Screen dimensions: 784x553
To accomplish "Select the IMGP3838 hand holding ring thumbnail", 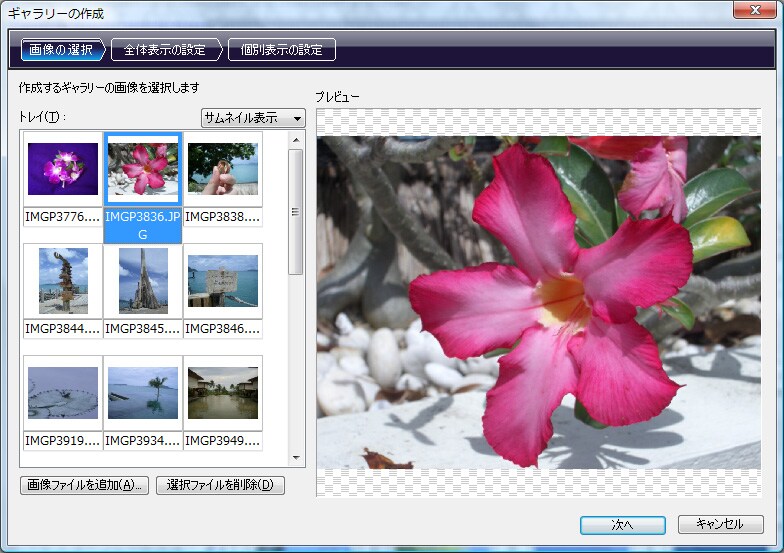I will pos(223,169).
